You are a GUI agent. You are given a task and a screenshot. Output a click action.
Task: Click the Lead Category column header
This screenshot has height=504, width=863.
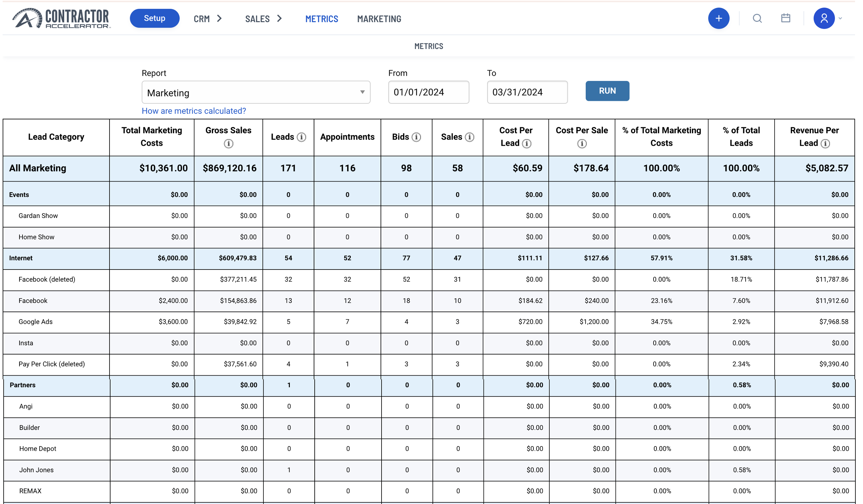56,137
